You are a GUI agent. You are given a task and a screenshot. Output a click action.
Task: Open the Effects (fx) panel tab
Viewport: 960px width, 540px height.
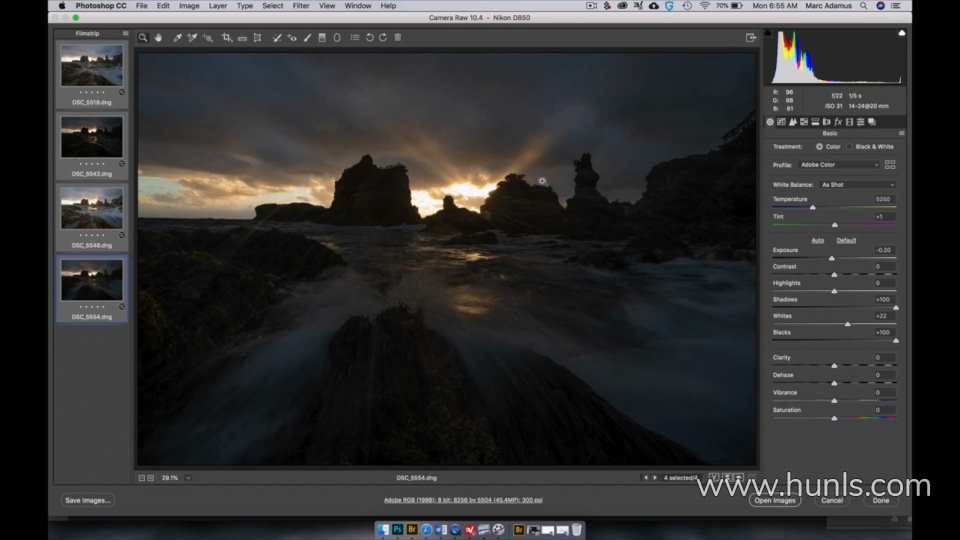(837, 122)
